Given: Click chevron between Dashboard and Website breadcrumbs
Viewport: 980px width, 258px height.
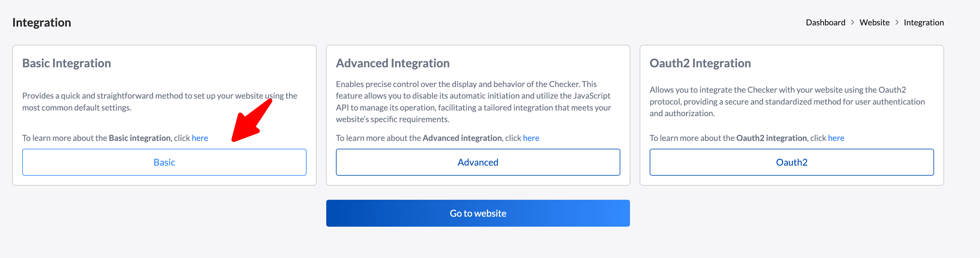Looking at the screenshot, I should pos(852,23).
